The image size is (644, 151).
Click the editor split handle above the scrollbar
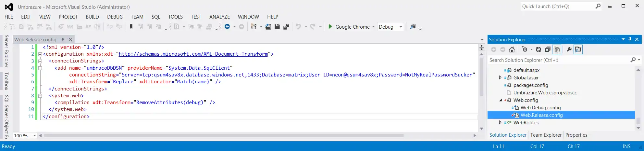[482, 48]
